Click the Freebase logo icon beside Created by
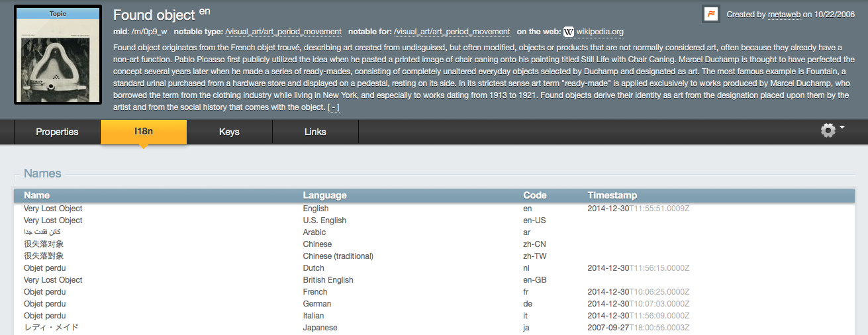Screen dimensions: 868x335 click(711, 14)
